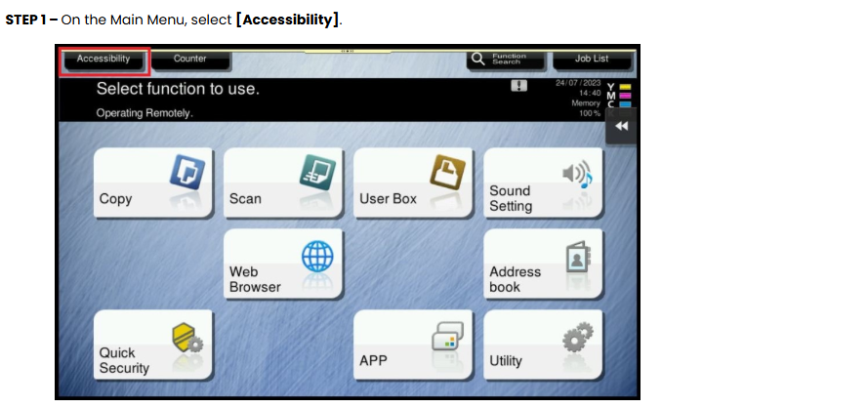
Task: Click the date and time display
Action: [578, 88]
